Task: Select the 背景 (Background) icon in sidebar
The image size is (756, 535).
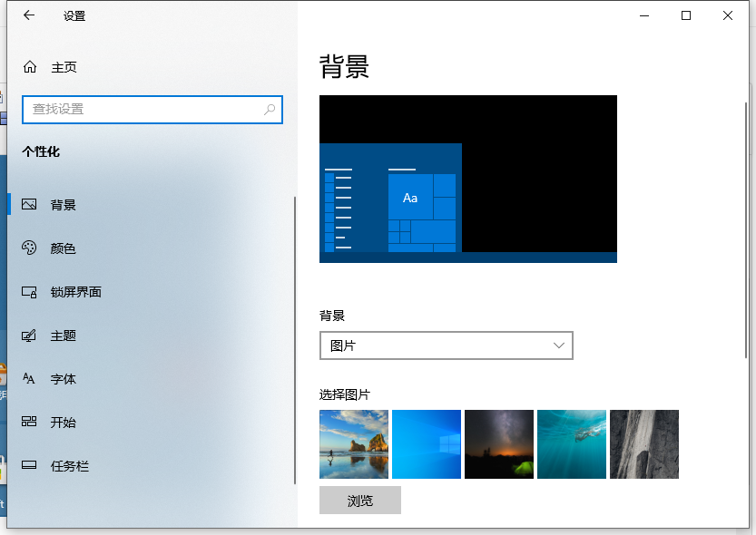Action: pyautogui.click(x=30, y=204)
